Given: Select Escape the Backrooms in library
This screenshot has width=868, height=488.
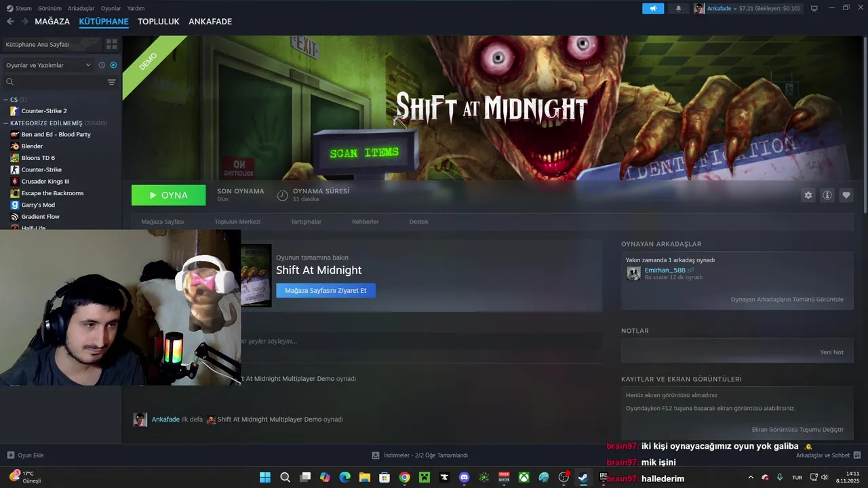Looking at the screenshot, I should [x=52, y=193].
